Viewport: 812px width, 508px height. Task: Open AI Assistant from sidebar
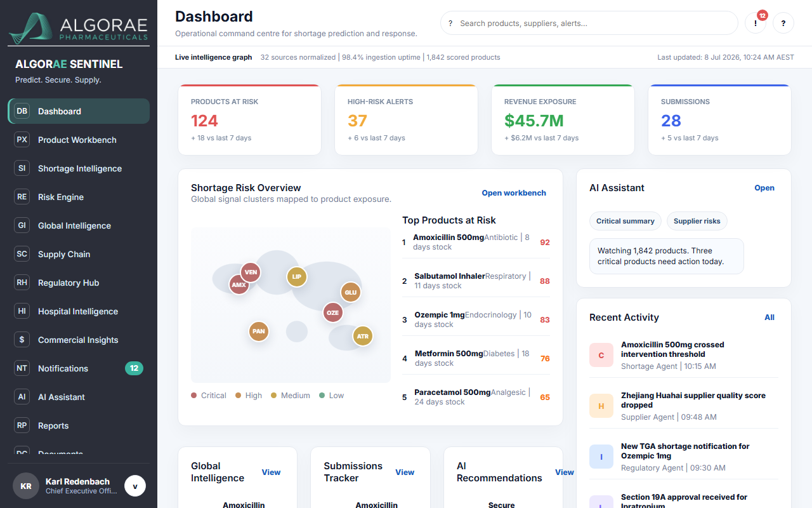point(79,397)
